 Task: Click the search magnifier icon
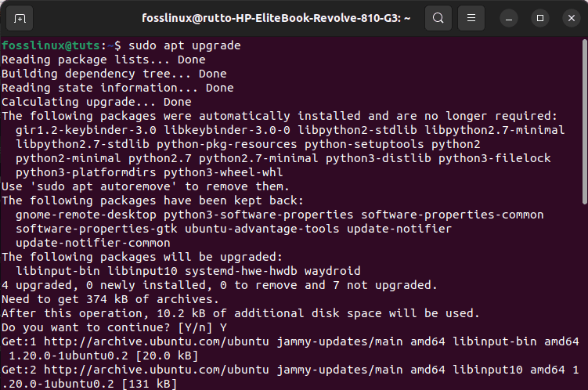pyautogui.click(x=438, y=18)
